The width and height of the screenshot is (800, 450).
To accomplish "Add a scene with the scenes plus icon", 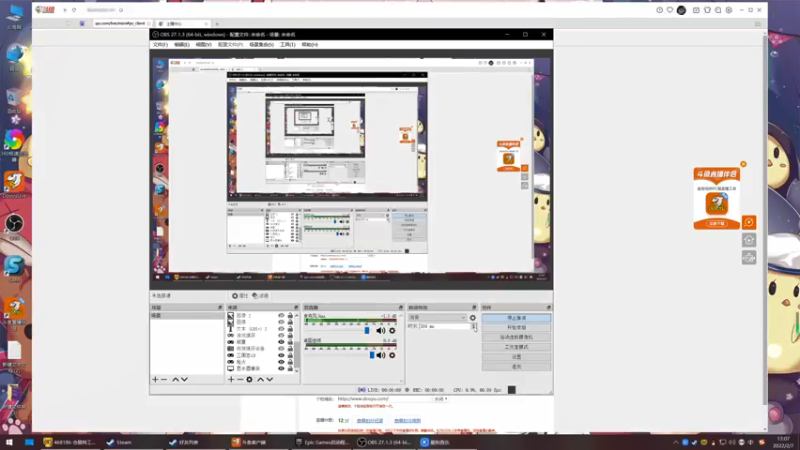I will 155,379.
